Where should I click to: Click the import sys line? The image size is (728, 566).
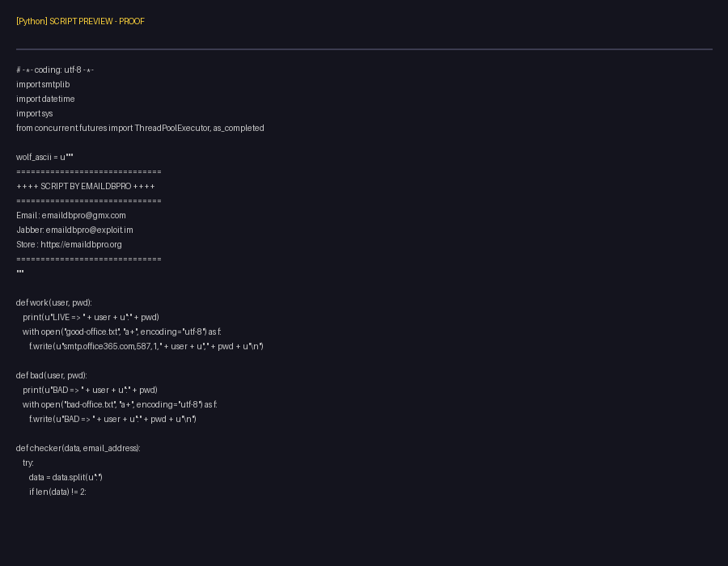(x=35, y=113)
